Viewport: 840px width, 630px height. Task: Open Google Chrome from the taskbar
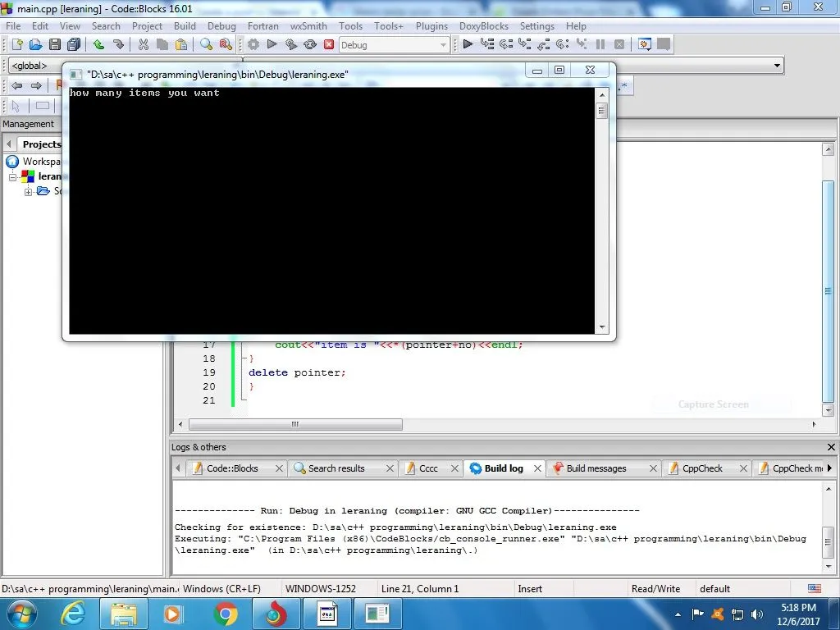pyautogui.click(x=226, y=614)
